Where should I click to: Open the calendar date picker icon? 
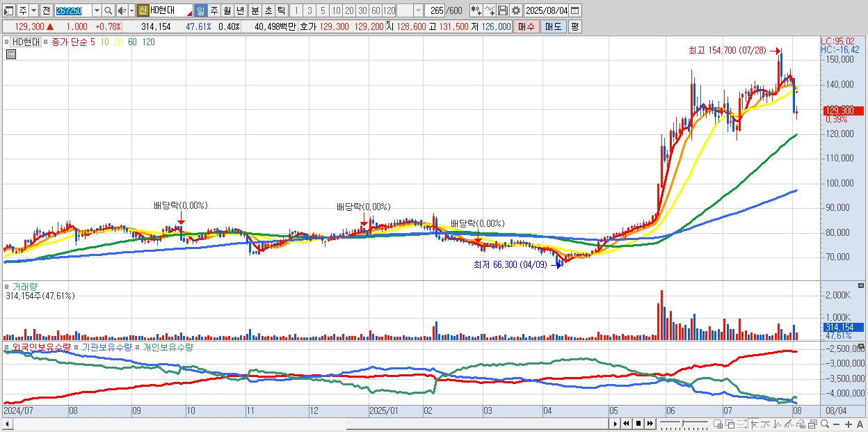tap(575, 10)
